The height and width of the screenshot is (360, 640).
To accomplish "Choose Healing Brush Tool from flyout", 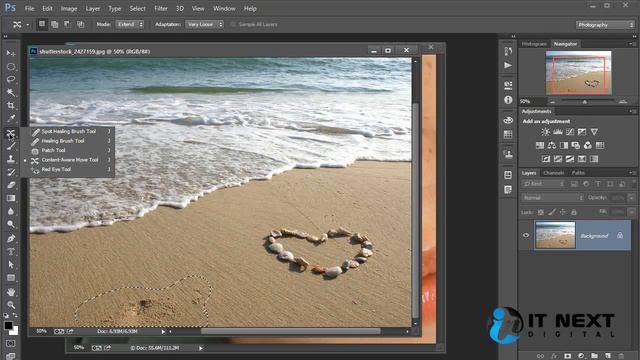I will point(63,141).
